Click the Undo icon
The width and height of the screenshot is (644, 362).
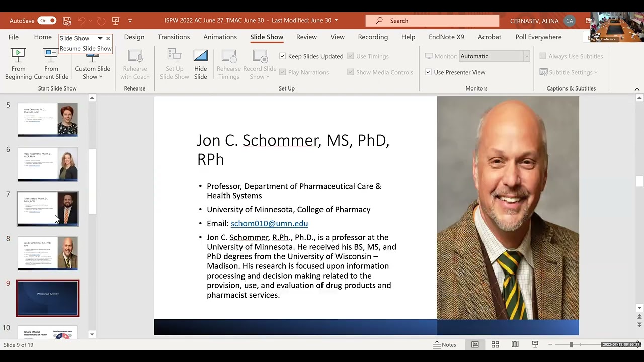click(82, 21)
